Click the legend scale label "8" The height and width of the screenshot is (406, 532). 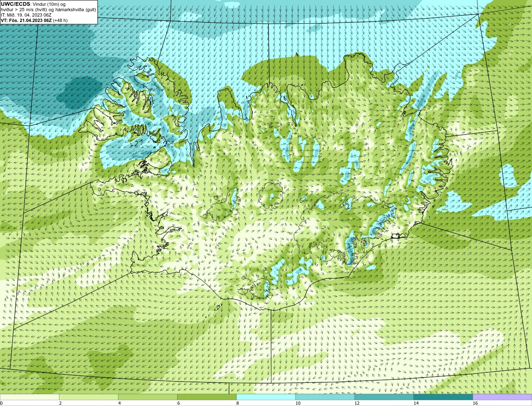[238, 403]
